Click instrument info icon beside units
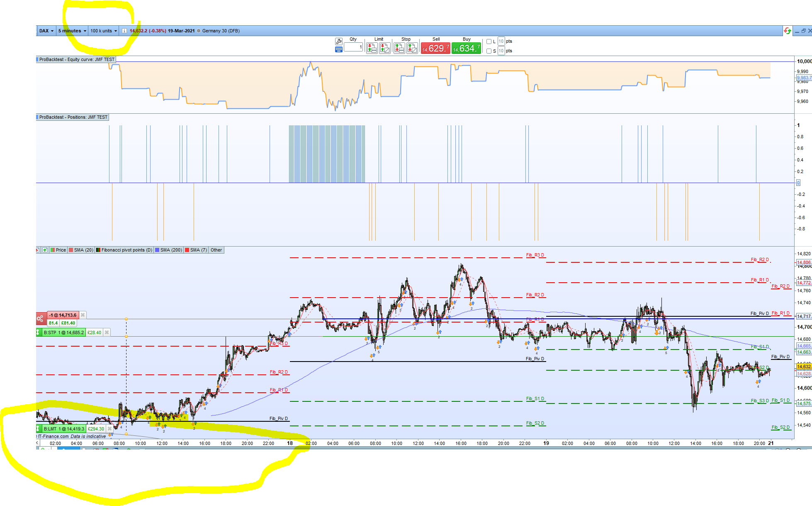This screenshot has width=812, height=506. pos(124,31)
